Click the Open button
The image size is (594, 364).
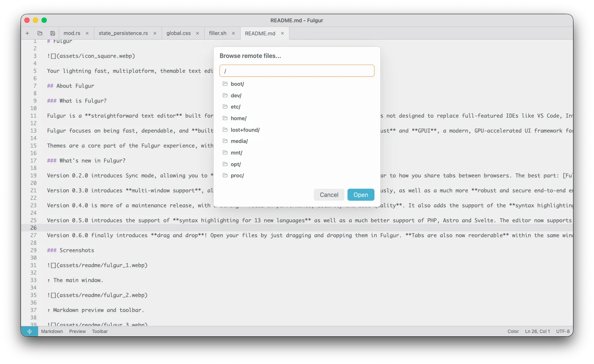(361, 195)
